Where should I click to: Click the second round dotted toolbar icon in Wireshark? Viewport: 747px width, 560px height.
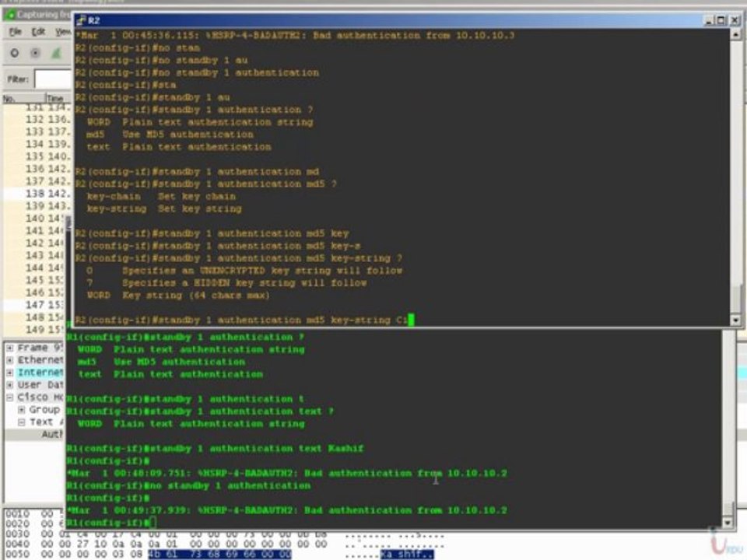35,54
